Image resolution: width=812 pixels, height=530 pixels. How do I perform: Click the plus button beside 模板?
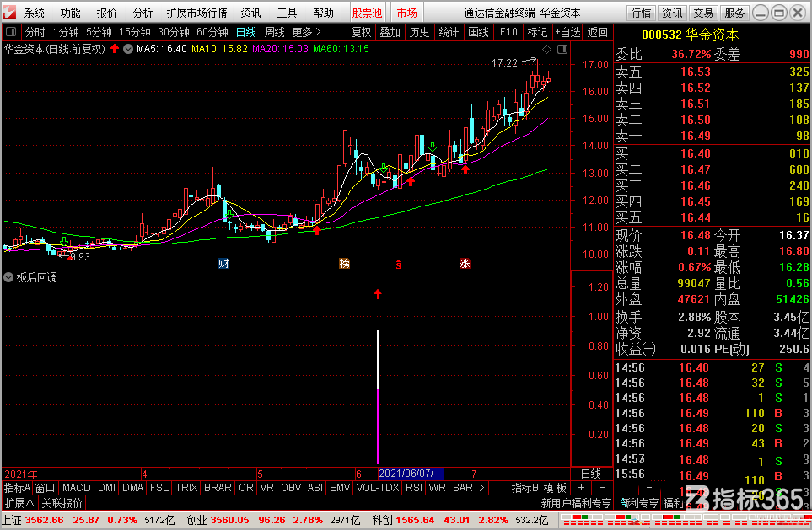[x=582, y=488]
